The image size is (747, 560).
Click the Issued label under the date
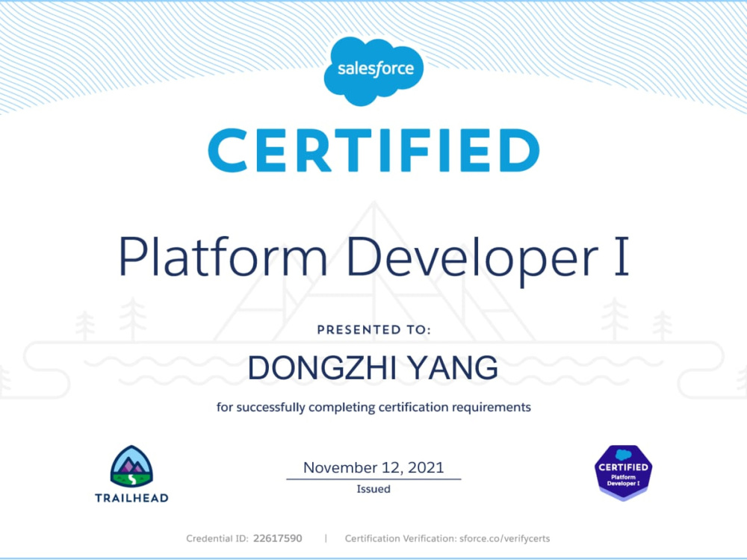pyautogui.click(x=373, y=489)
